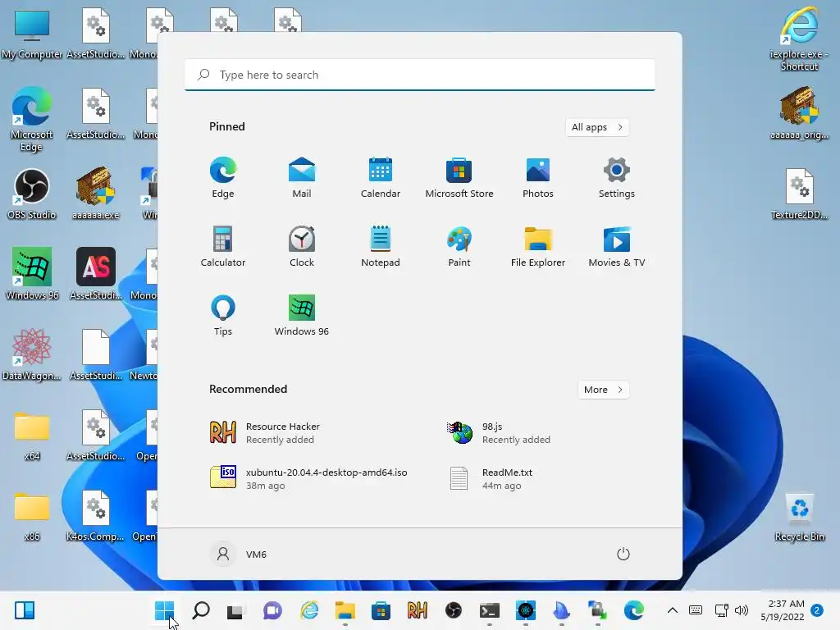Launch pinned Movies & TV app
Viewport: 840px width, 630px height.
pos(617,246)
